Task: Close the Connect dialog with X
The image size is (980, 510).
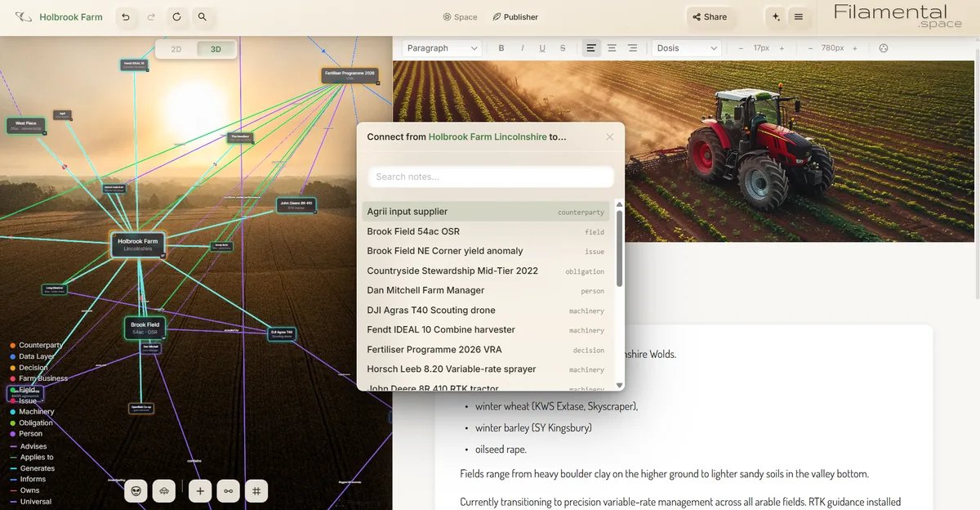Action: tap(609, 137)
